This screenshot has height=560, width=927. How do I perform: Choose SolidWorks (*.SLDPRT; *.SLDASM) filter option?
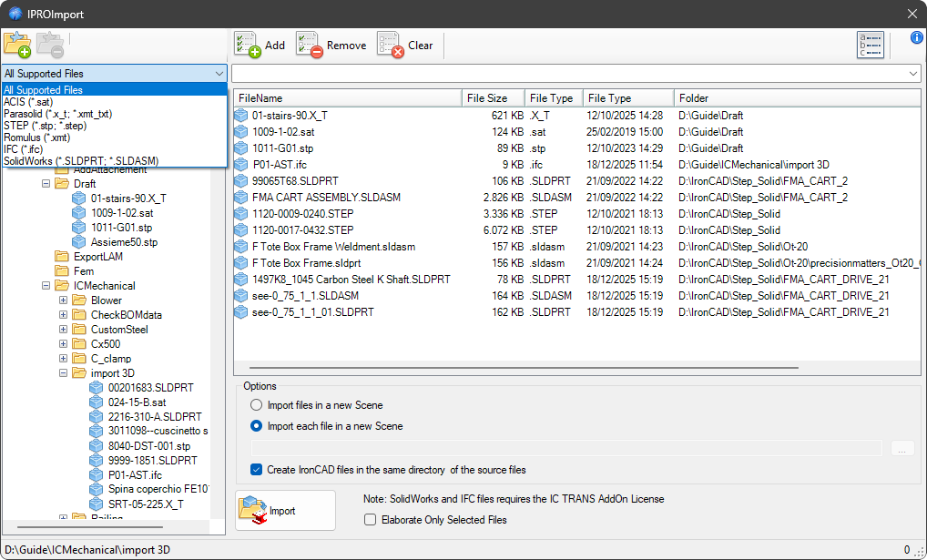click(80, 161)
